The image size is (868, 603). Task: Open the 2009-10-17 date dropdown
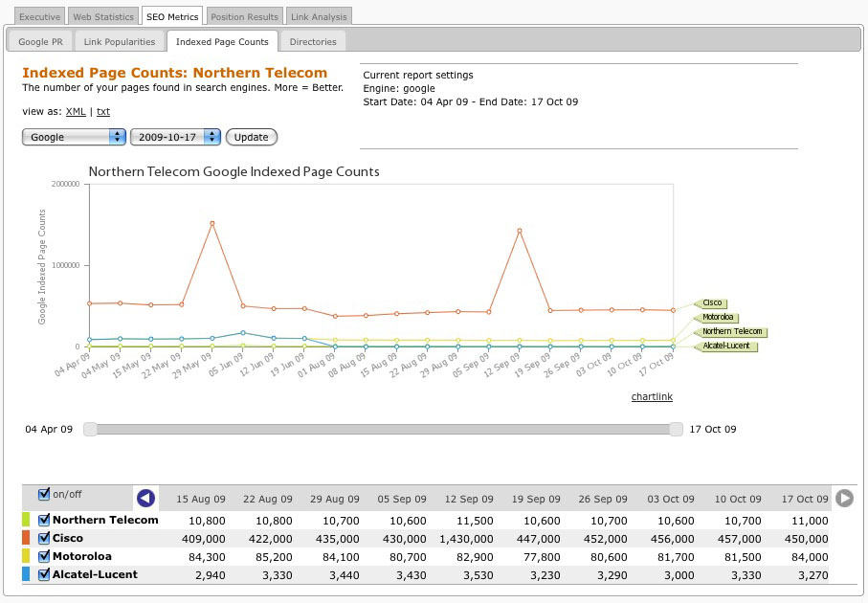[175, 137]
